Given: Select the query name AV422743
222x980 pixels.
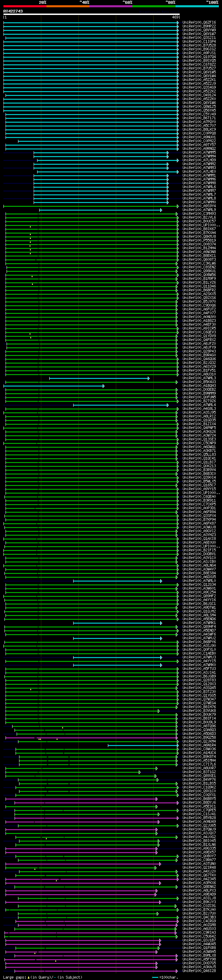Looking at the screenshot, I should (13, 11).
